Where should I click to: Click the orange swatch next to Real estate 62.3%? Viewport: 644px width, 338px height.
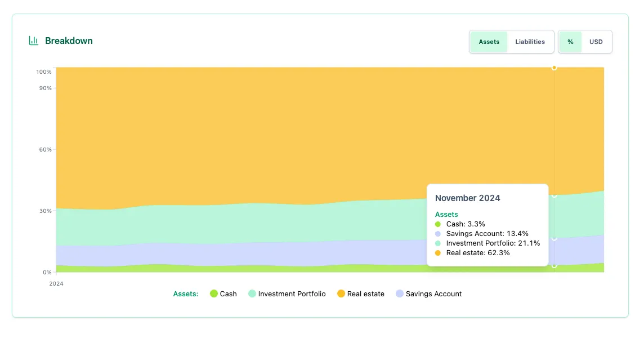click(438, 252)
